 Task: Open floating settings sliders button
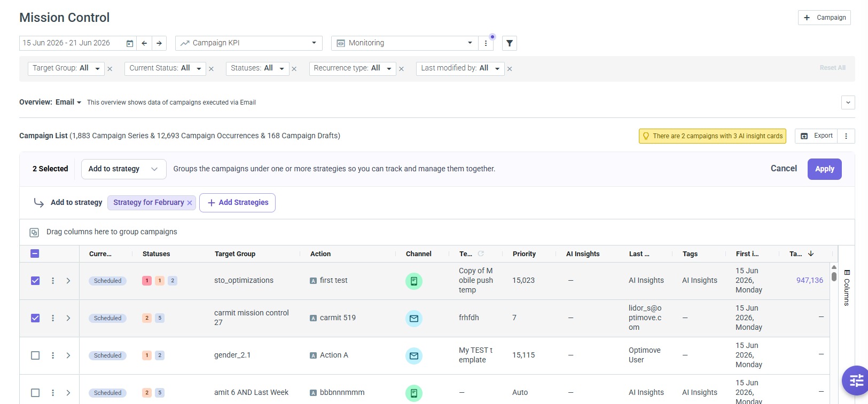(856, 380)
